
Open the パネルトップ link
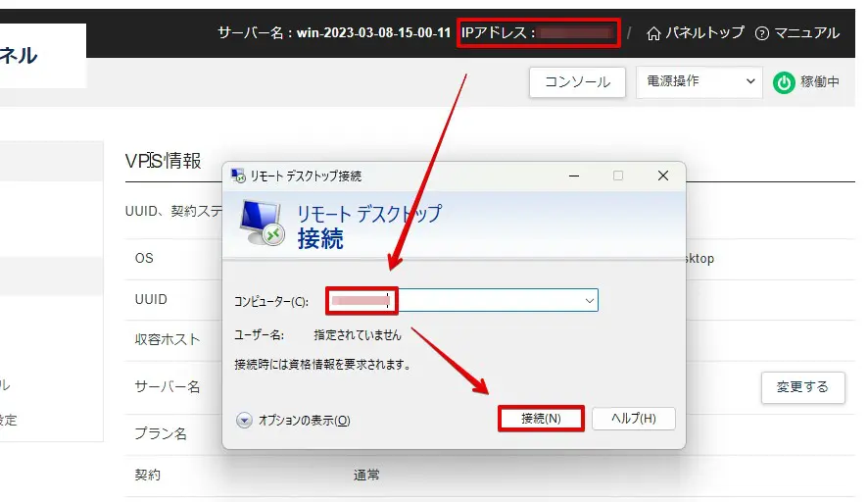click(696, 33)
